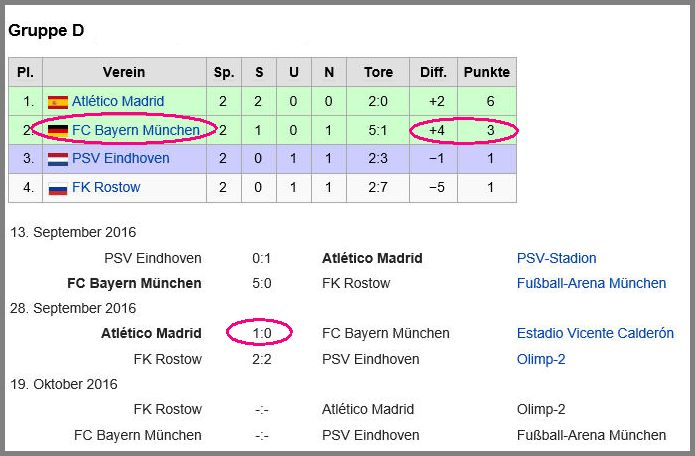
Task: Open the PSV Eindhoven table link
Action: 121,159
